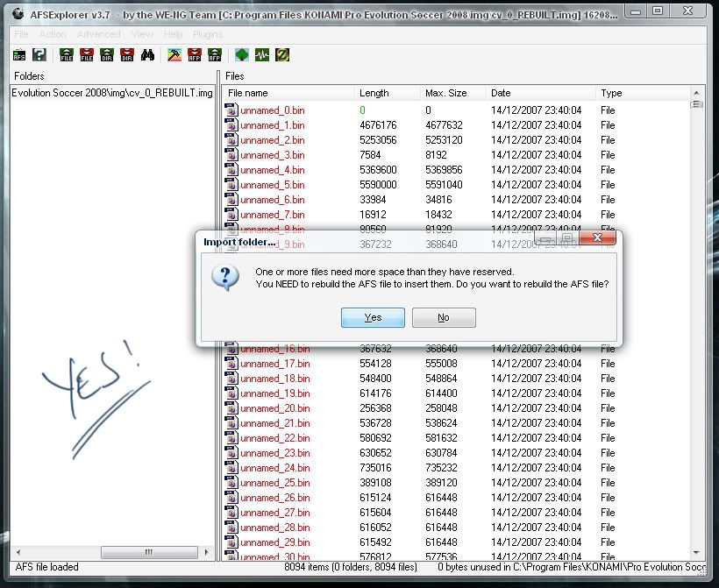Click the file icon beside unnamed_28.bin
The width and height of the screenshot is (719, 588).
tap(231, 527)
